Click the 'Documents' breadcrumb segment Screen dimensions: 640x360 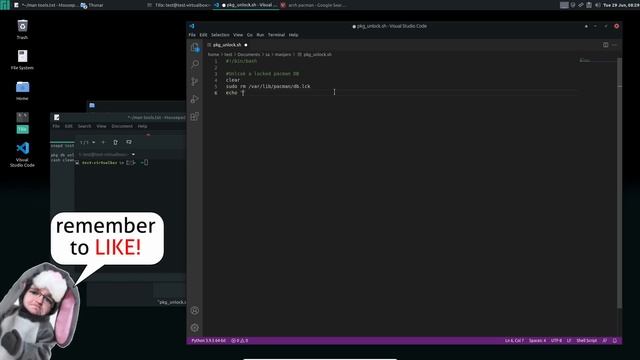pyautogui.click(x=249, y=54)
